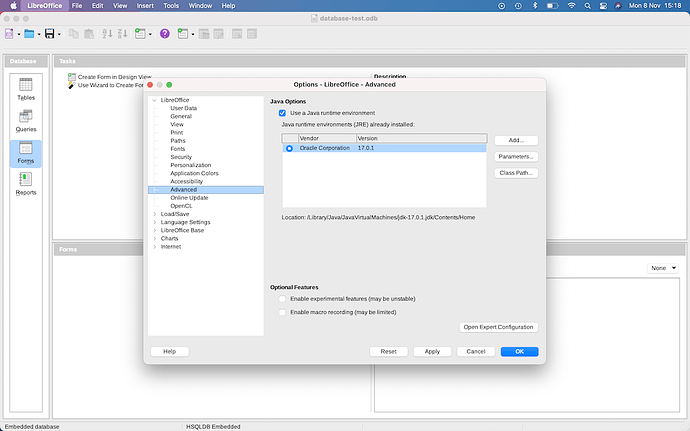Screen dimensions: 690x431
Task: Open the Tables section in Database pane
Action: click(26, 89)
